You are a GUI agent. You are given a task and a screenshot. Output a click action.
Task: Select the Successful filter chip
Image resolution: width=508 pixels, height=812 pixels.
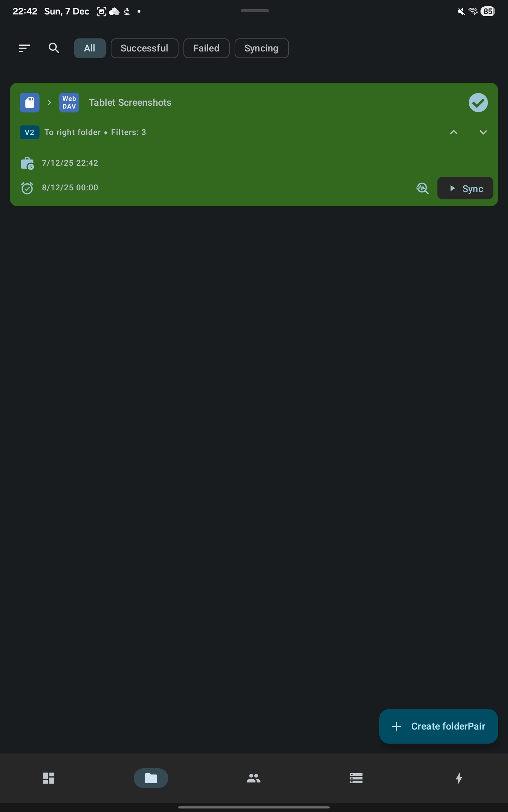click(145, 48)
